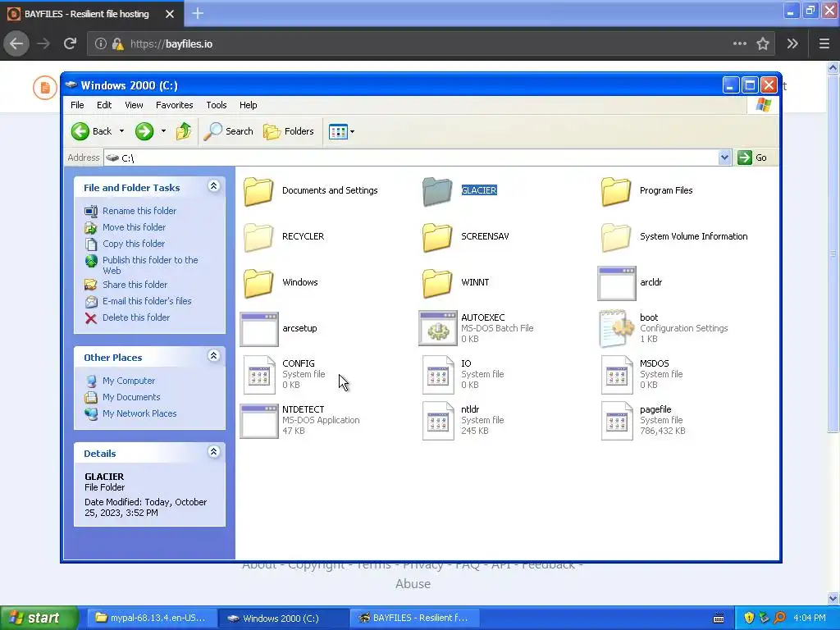Select the NTDETECT application icon

(x=259, y=421)
